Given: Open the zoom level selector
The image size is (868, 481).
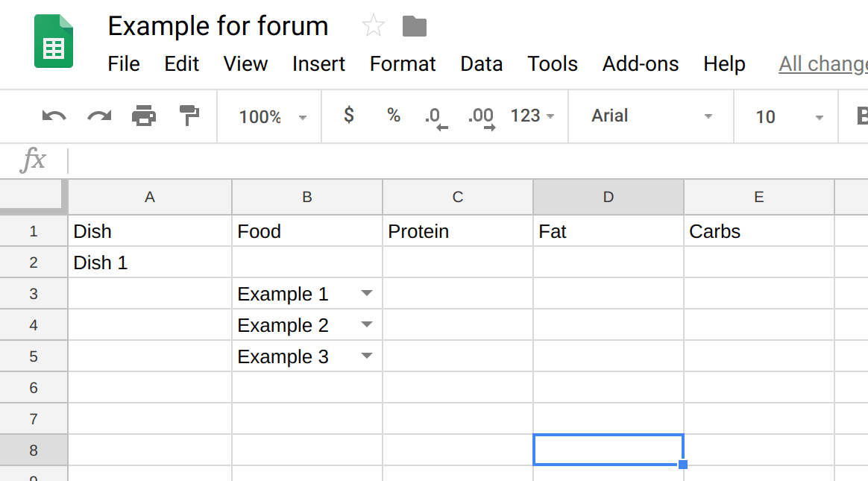Looking at the screenshot, I should pyautogui.click(x=269, y=116).
